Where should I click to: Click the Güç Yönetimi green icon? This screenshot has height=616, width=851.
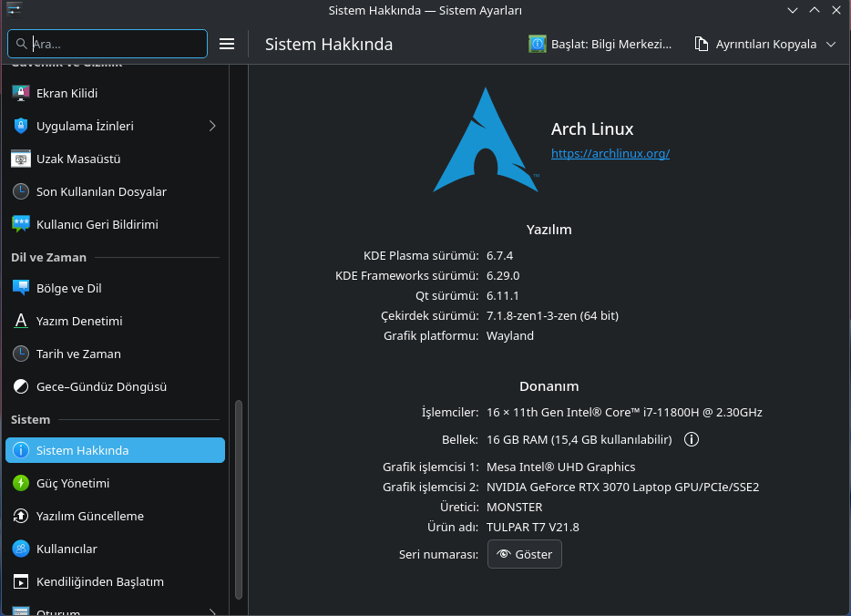(21, 483)
